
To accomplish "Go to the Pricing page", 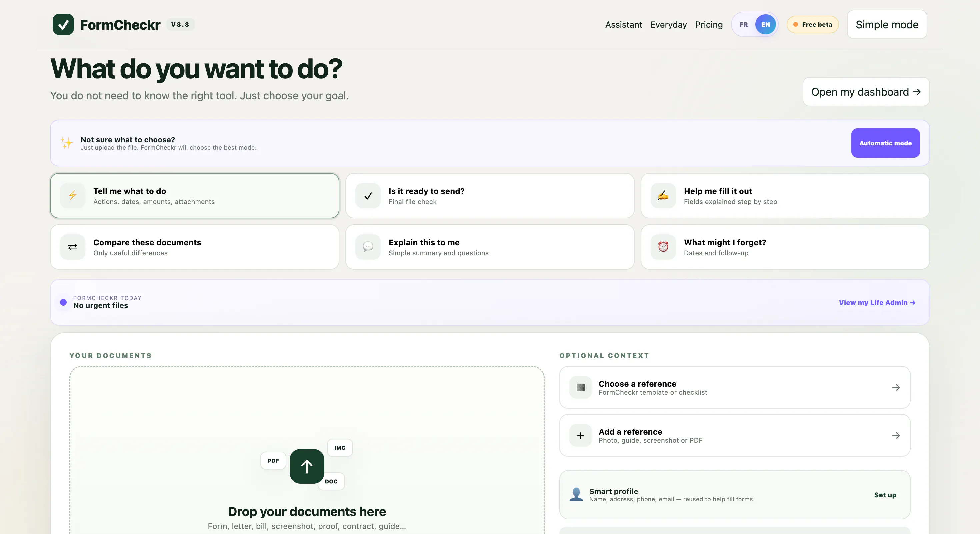I will pyautogui.click(x=709, y=24).
